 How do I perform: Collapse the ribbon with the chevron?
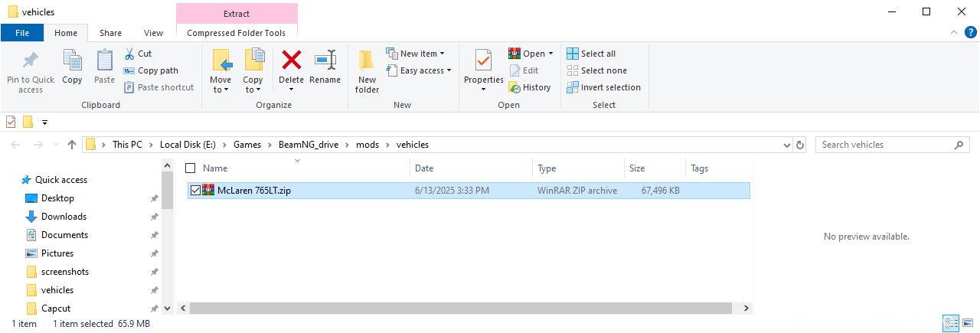pos(953,33)
